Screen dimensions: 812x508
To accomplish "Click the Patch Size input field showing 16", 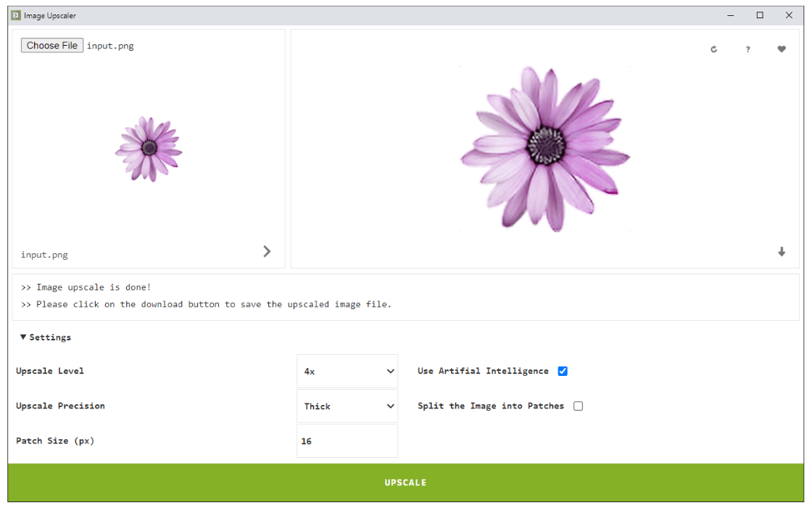I will tap(347, 441).
